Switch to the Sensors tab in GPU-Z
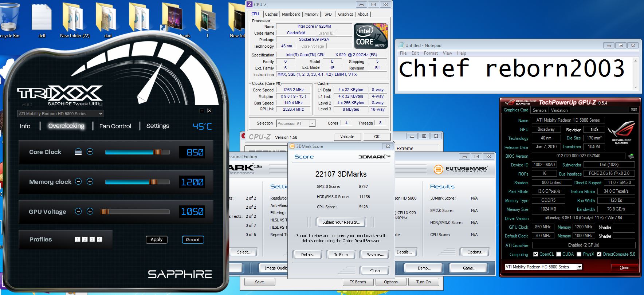 click(x=539, y=110)
